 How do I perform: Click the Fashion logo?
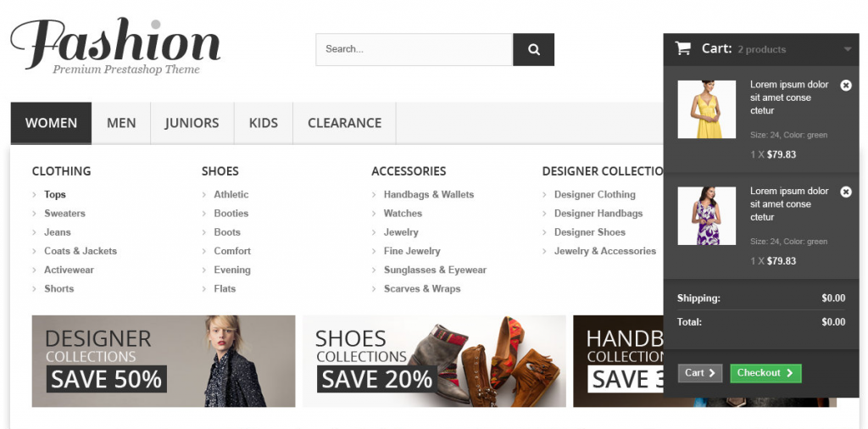pos(115,46)
